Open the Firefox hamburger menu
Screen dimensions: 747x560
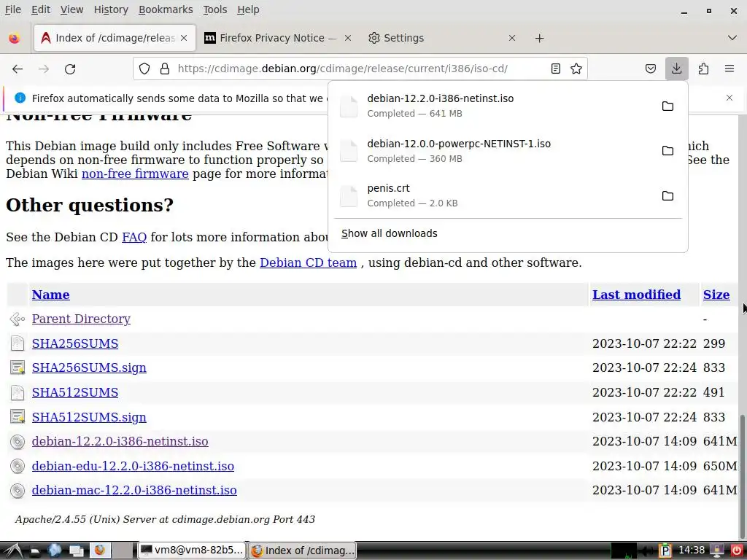pyautogui.click(x=729, y=69)
